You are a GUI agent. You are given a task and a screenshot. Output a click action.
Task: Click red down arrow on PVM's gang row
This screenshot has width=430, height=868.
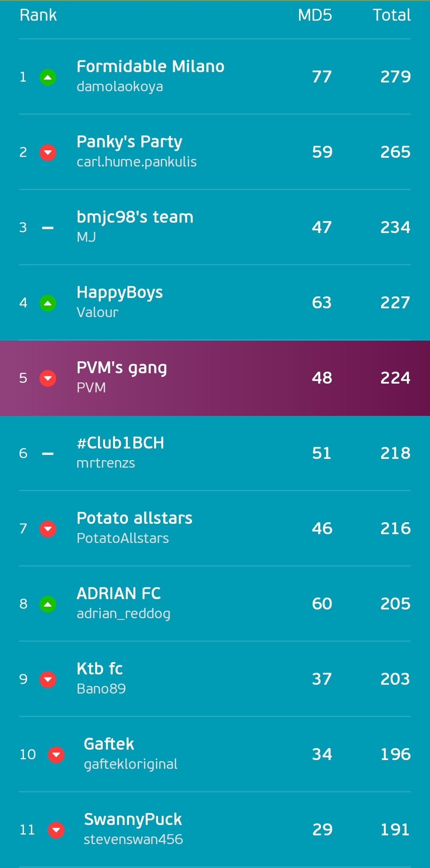click(48, 378)
